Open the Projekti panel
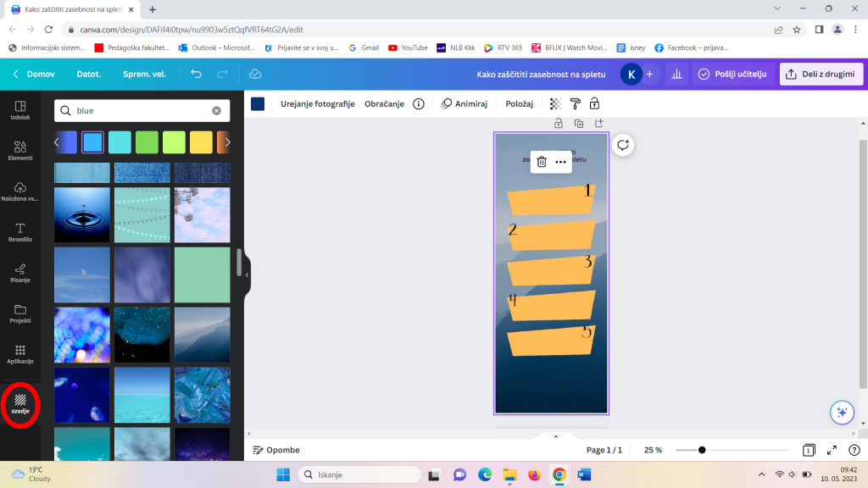Image resolution: width=868 pixels, height=488 pixels. click(x=20, y=313)
